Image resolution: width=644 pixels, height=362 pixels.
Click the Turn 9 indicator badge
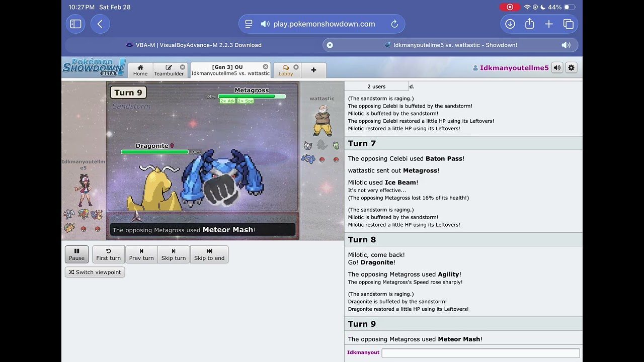(128, 93)
